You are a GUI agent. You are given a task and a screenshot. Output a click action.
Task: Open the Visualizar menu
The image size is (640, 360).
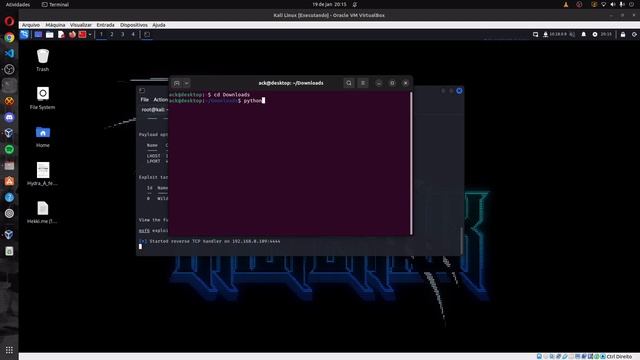pyautogui.click(x=81, y=25)
